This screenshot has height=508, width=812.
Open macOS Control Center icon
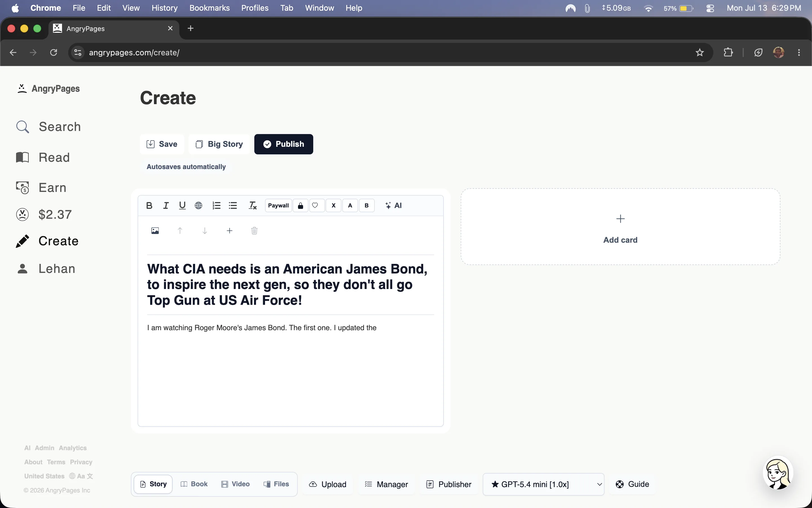coord(710,8)
